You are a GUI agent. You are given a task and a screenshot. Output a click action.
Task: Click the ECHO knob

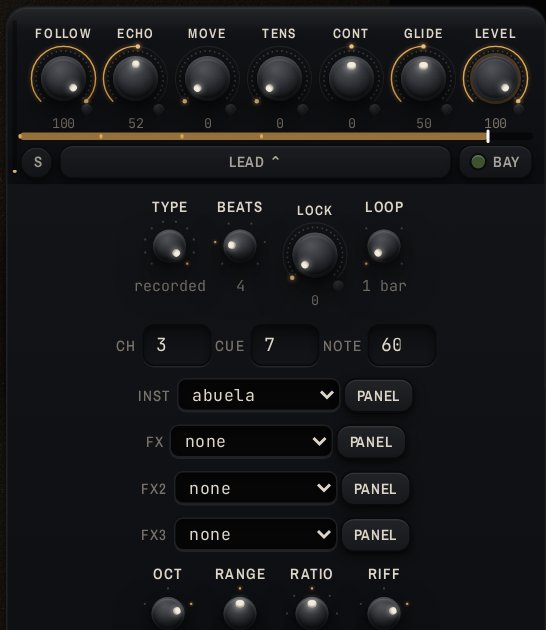pos(135,78)
